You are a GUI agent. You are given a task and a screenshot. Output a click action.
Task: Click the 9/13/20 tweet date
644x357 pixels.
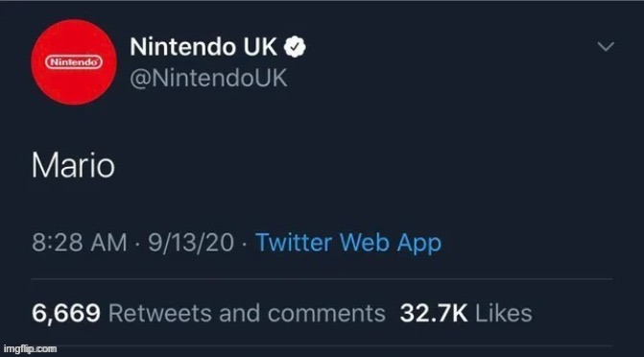click(x=191, y=243)
